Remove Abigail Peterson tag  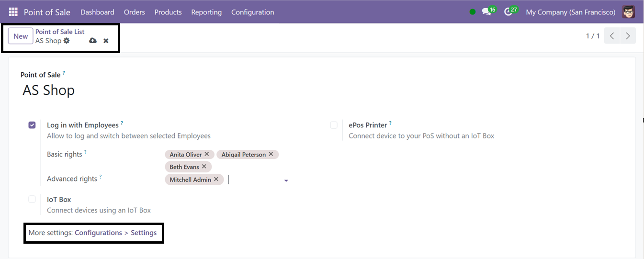[x=271, y=154]
